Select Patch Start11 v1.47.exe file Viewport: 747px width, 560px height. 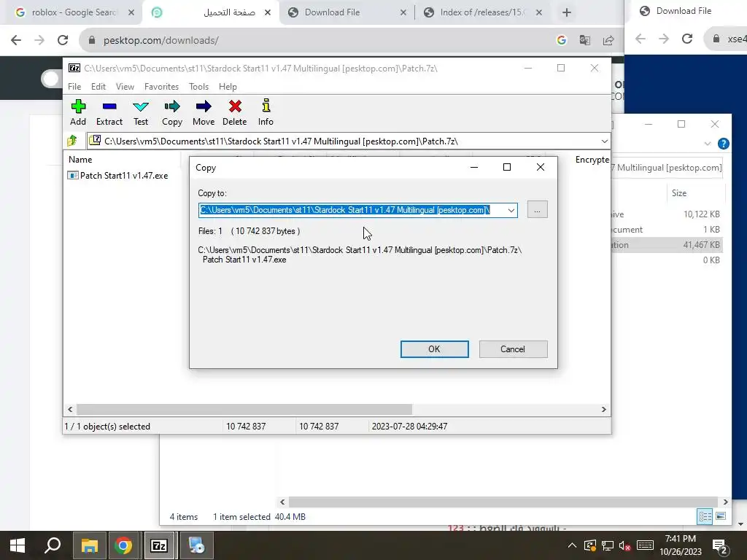(x=118, y=175)
